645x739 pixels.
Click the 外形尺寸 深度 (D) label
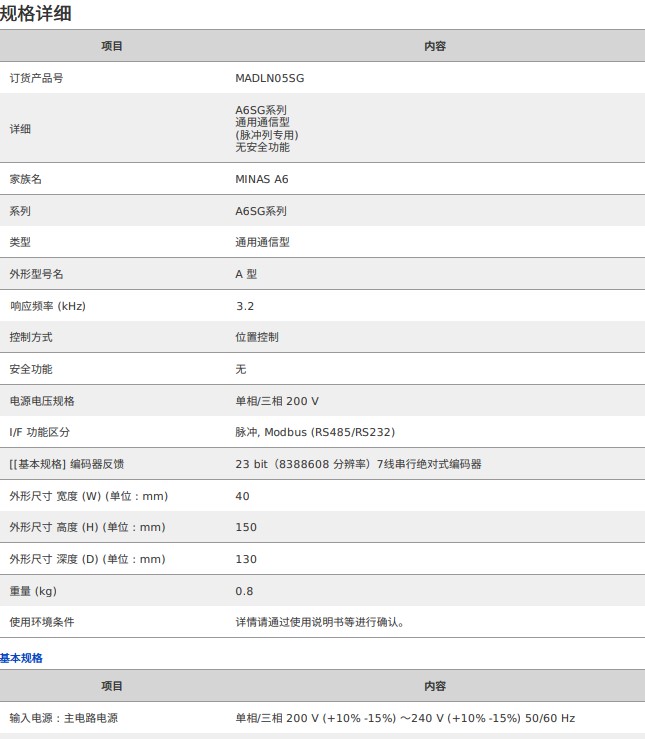[87, 559]
